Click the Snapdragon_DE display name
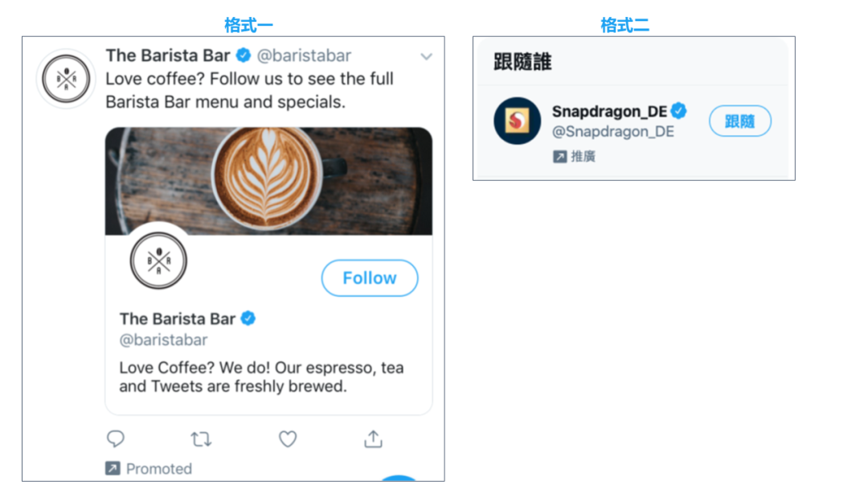Screen dimensions: 868x489 [609, 111]
